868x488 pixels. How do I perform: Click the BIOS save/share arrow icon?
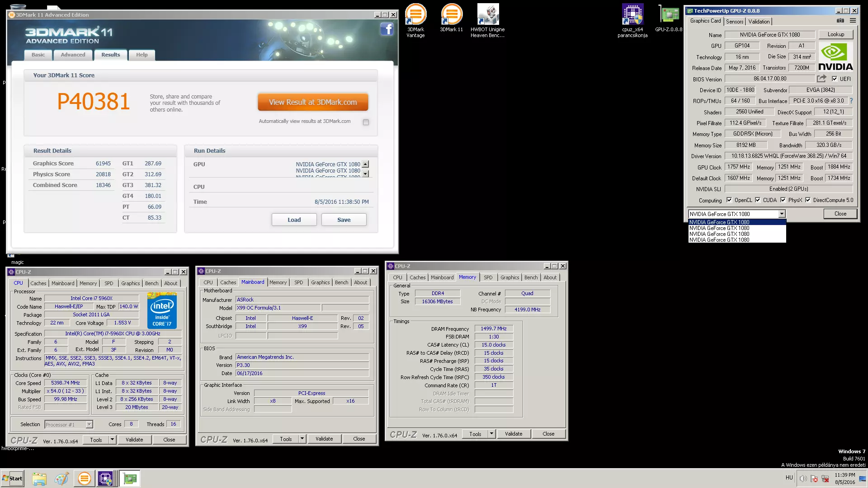(x=821, y=79)
